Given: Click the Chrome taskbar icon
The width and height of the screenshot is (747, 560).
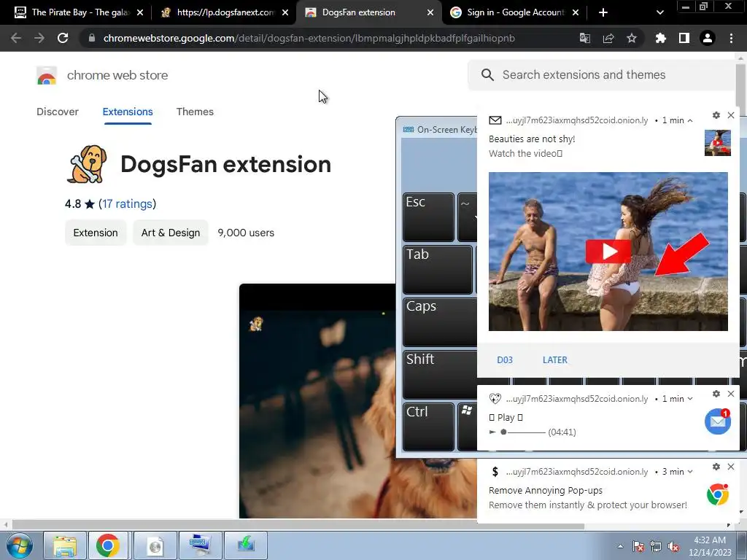Looking at the screenshot, I should tap(108, 545).
